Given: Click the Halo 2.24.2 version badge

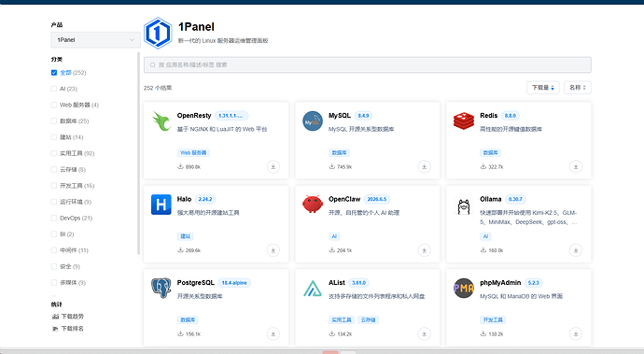Looking at the screenshot, I should point(205,199).
